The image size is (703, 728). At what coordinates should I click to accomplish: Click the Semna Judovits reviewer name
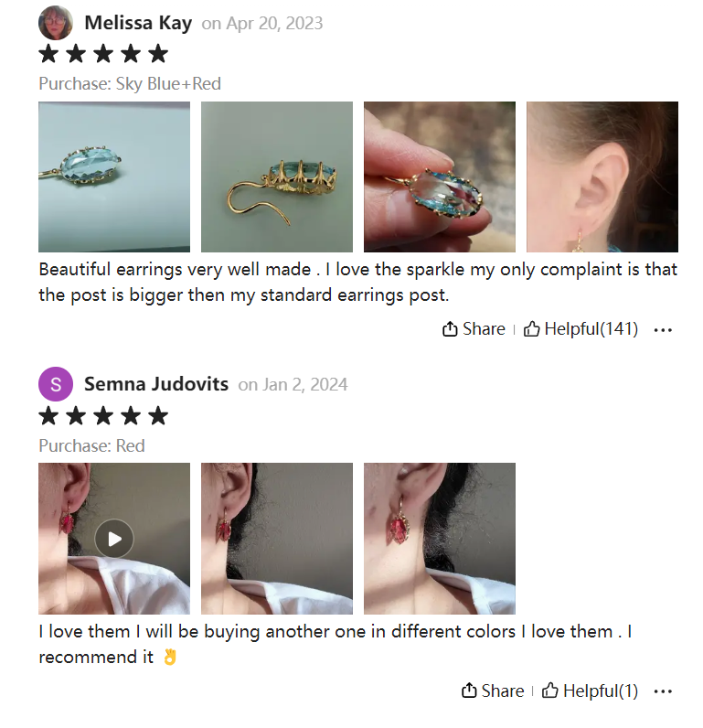tap(156, 384)
